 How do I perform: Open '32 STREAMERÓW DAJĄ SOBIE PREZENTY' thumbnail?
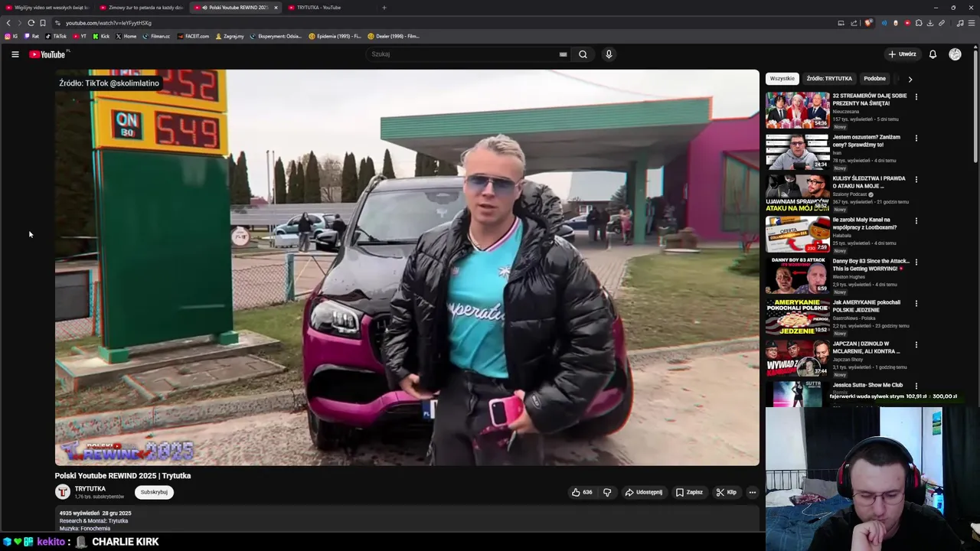tap(797, 110)
